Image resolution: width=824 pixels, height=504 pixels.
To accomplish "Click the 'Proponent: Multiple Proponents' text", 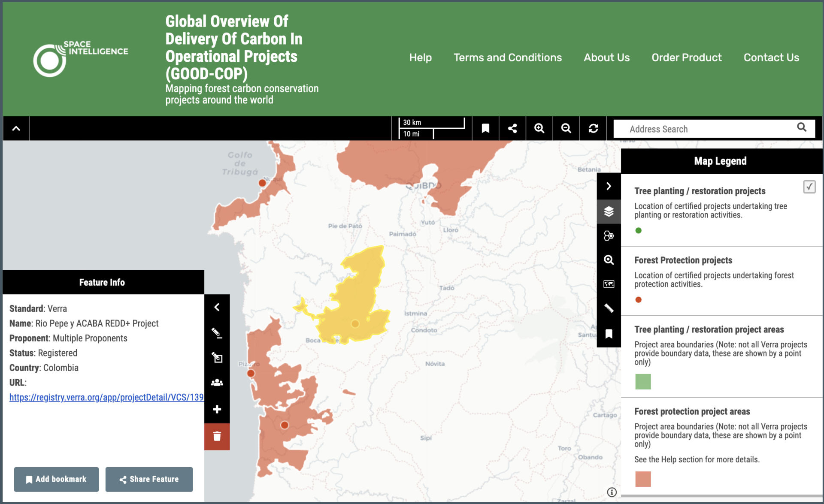I will pos(68,338).
